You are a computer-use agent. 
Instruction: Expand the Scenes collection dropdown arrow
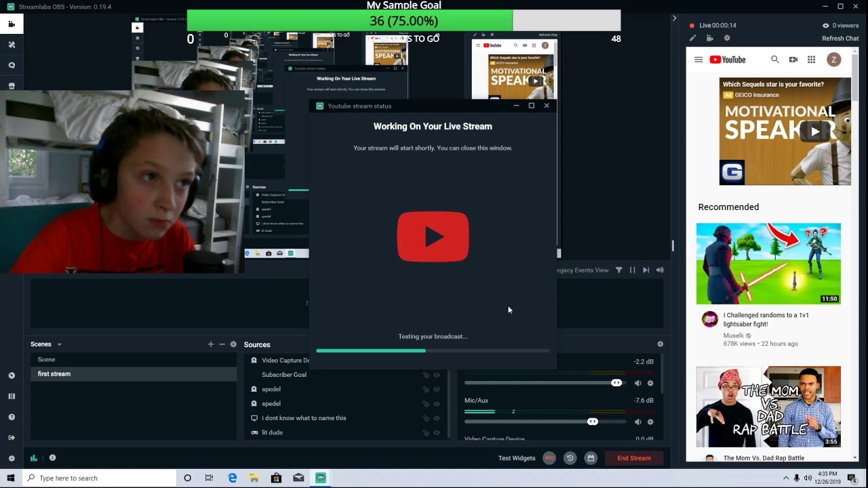coord(59,344)
